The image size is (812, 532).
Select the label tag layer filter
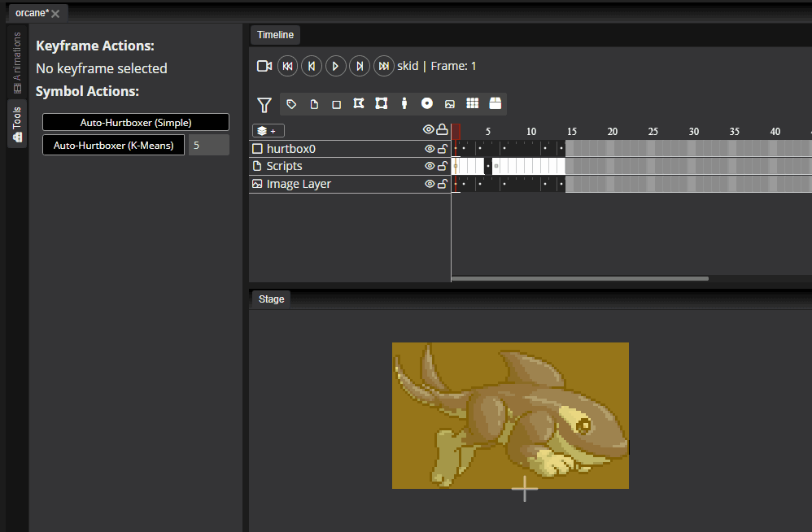pyautogui.click(x=291, y=104)
